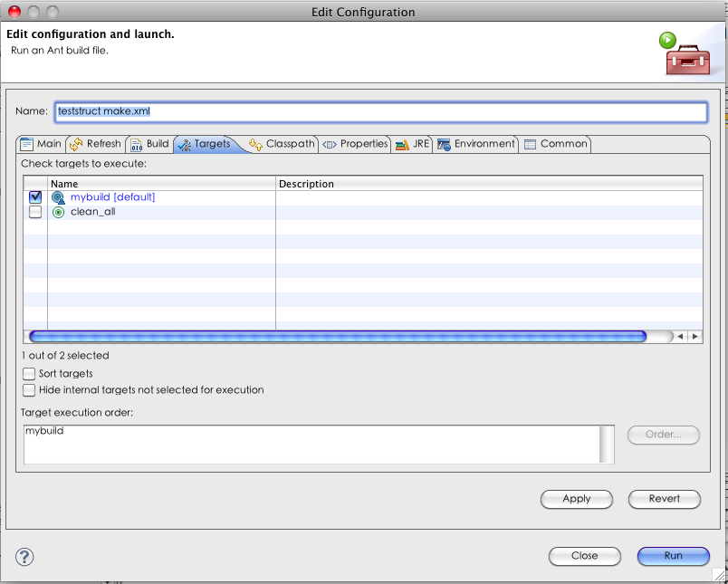Open the Common tab
The width and height of the screenshot is (728, 584).
(x=556, y=144)
